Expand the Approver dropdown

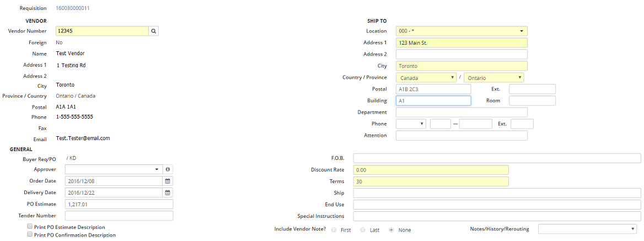(113, 169)
